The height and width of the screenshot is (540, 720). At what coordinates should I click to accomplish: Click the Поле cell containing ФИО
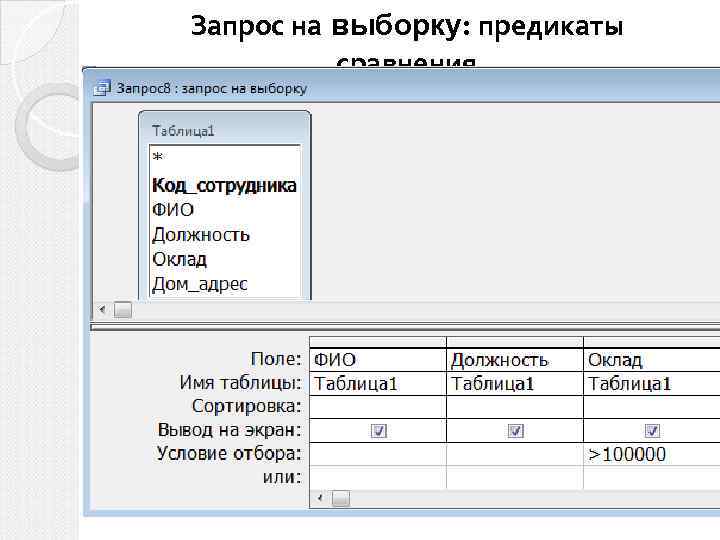point(378,360)
